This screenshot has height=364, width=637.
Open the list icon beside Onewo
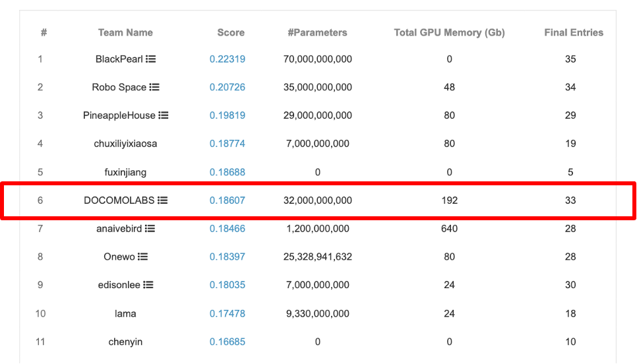tap(142, 257)
